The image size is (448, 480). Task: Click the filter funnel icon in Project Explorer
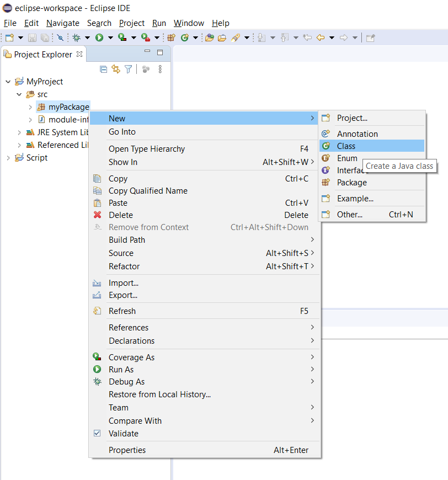point(128,69)
